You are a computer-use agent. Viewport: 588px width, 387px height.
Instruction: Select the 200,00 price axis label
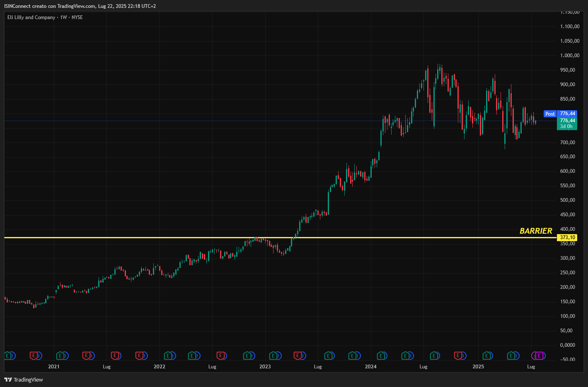(568, 287)
